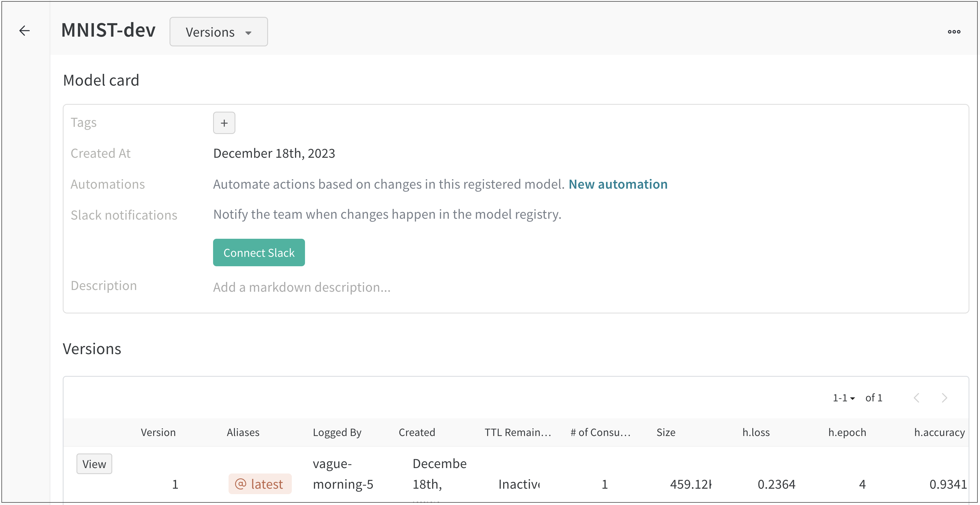The height and width of the screenshot is (505, 980).
Task: Click the TTL Remaining column header
Action: point(517,432)
